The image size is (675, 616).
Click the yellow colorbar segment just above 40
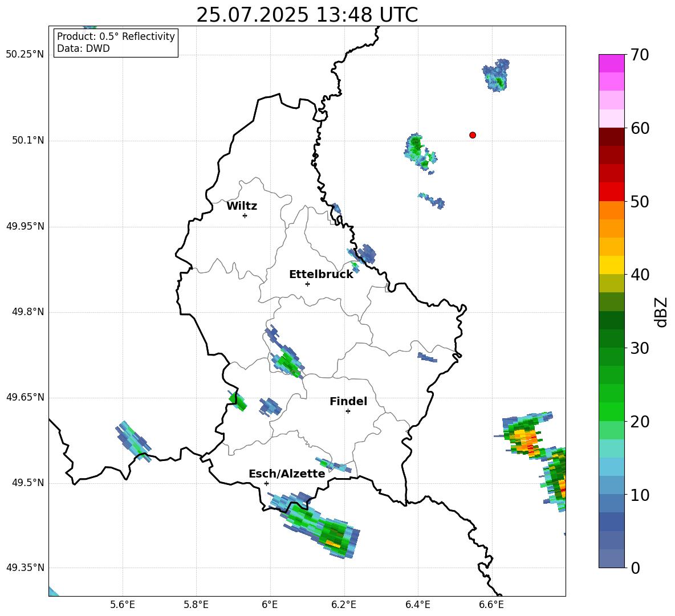click(x=611, y=265)
